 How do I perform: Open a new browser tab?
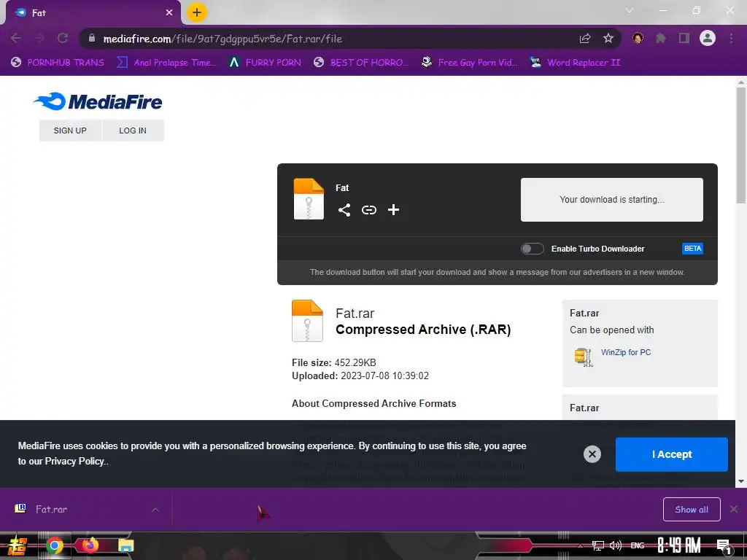pos(197,13)
